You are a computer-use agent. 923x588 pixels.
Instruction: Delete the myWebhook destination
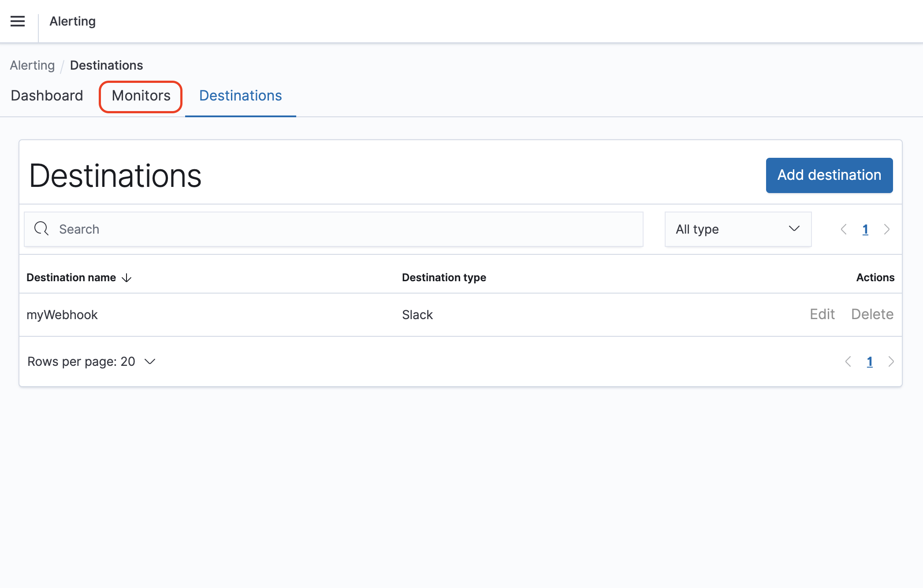point(872,314)
